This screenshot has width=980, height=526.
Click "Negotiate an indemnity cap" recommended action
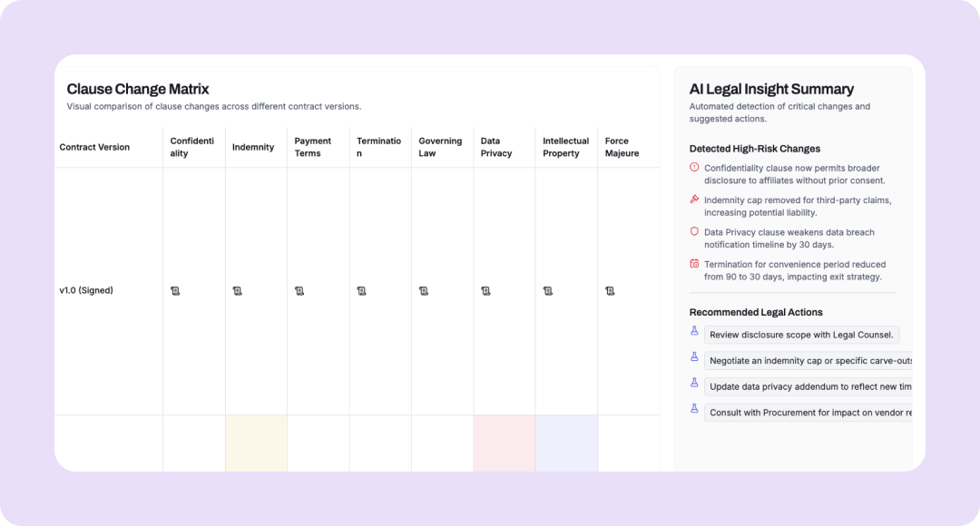[809, 360]
